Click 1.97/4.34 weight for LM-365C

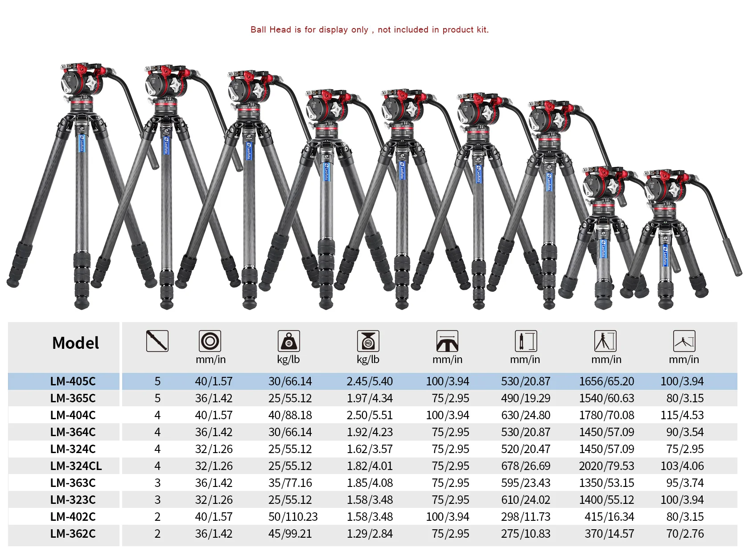370,398
